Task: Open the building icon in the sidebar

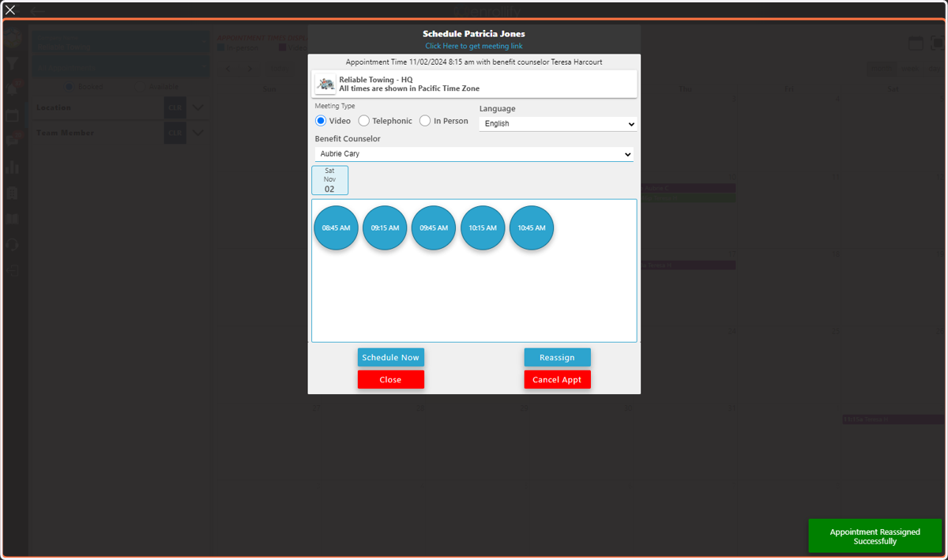Action: pos(12,193)
